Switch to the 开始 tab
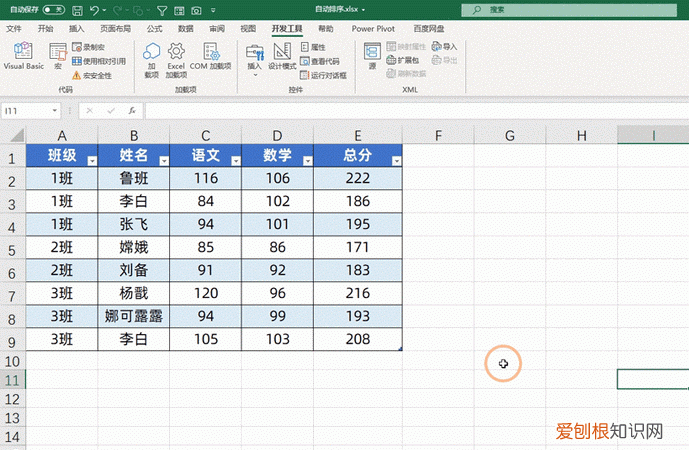The image size is (689, 450). click(x=45, y=29)
